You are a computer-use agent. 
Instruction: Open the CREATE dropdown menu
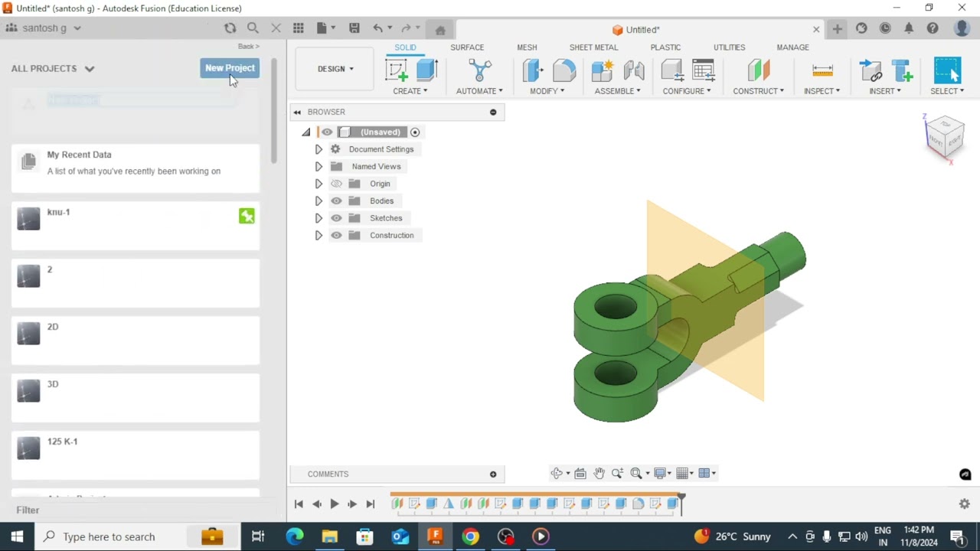(x=410, y=91)
